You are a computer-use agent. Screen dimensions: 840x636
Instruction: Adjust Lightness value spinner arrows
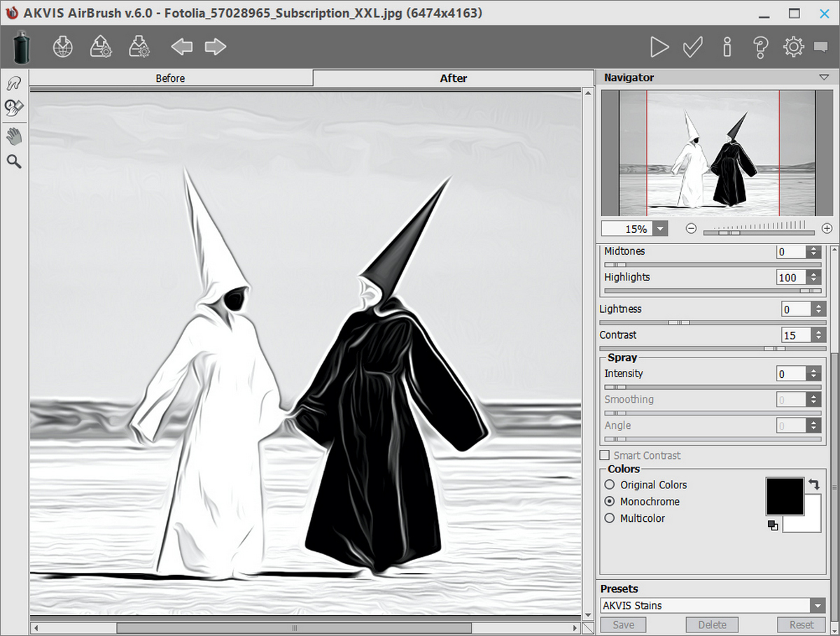coord(818,309)
